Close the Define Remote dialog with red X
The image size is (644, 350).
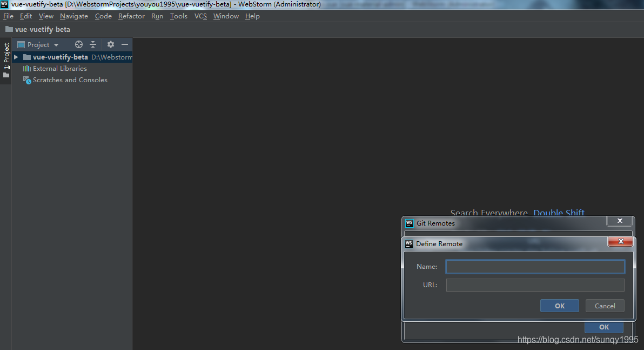pos(621,241)
